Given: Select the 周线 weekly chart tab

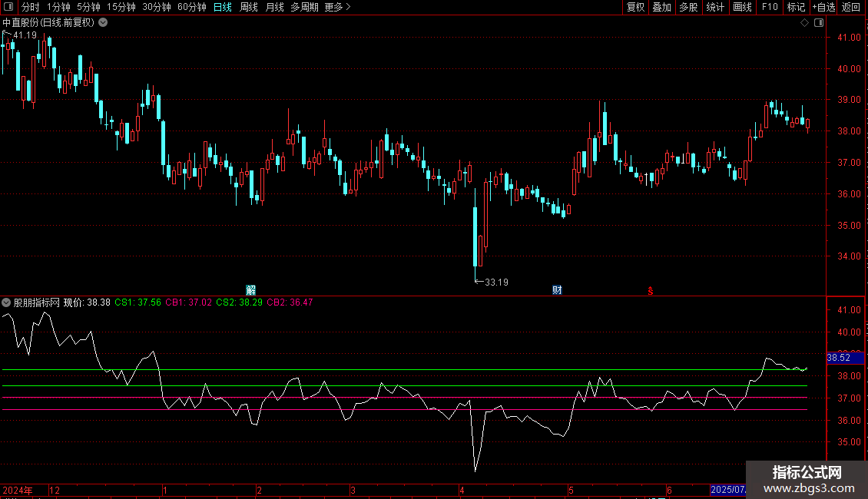Looking at the screenshot, I should tap(249, 7).
